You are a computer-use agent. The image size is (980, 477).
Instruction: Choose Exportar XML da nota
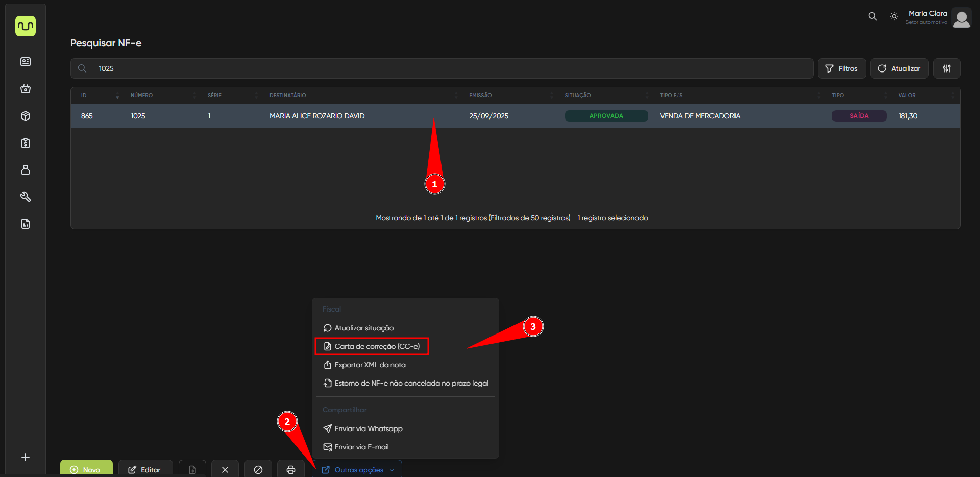(x=370, y=365)
